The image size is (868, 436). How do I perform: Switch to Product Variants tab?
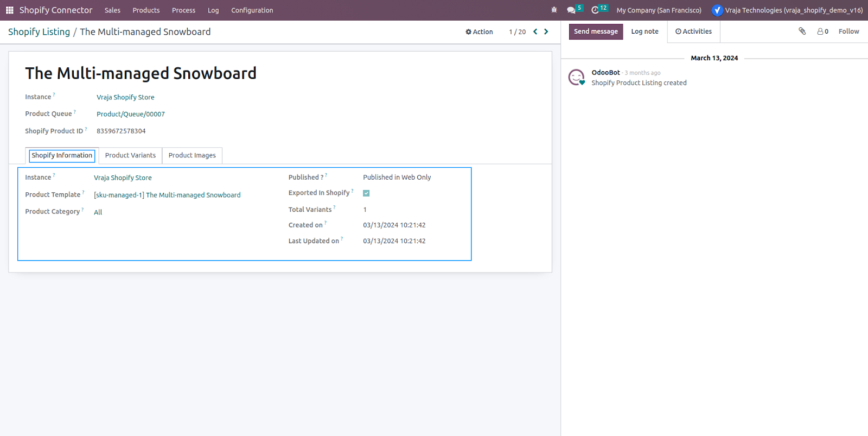pyautogui.click(x=130, y=155)
